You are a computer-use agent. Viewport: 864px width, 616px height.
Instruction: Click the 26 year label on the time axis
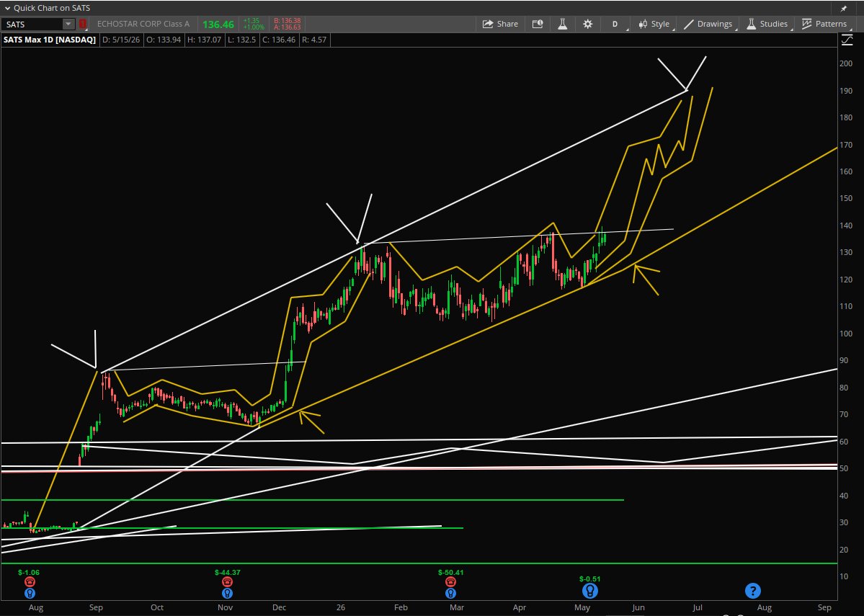click(x=341, y=607)
